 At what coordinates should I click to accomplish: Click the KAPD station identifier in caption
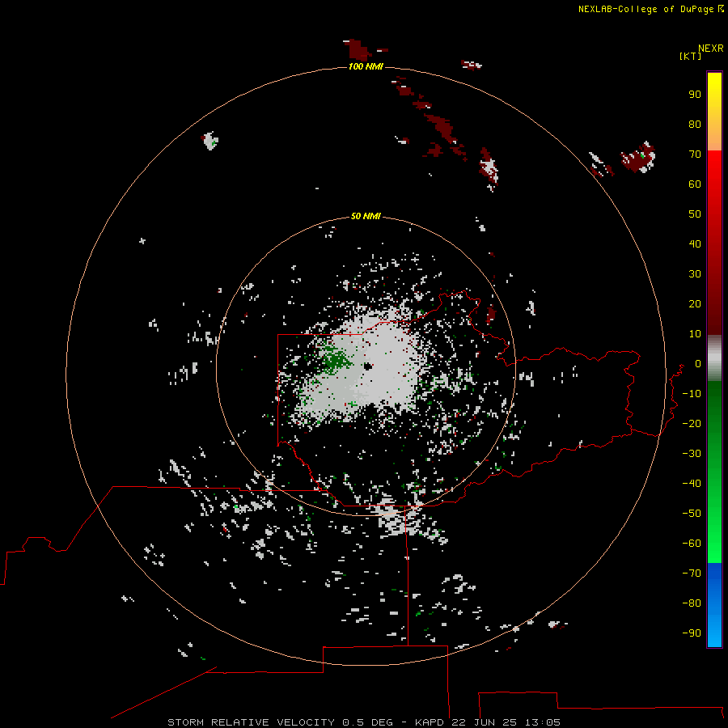pyautogui.click(x=430, y=722)
